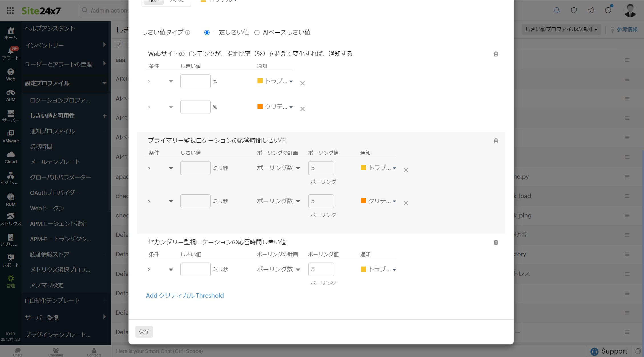Select the Cloud sidebar icon
Viewport: 644px width, 357px height.
[x=11, y=155]
